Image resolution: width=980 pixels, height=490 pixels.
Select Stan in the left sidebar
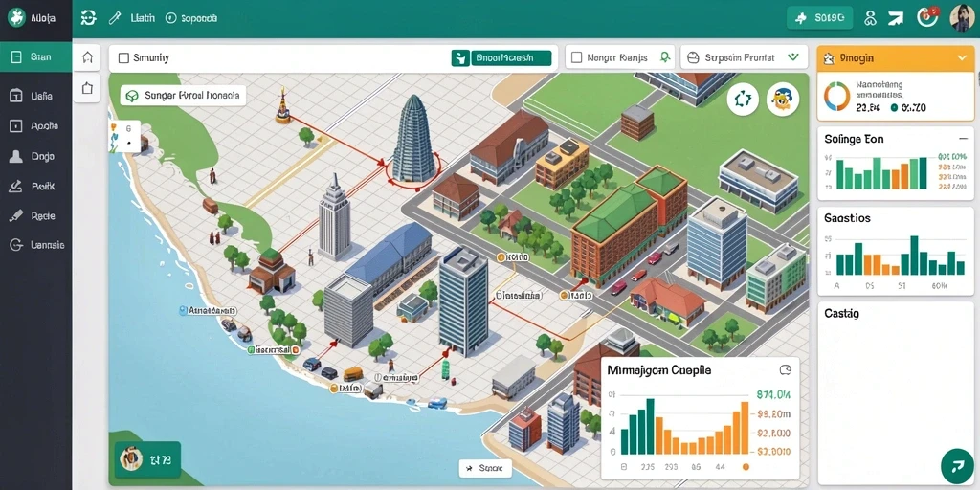pyautogui.click(x=35, y=56)
